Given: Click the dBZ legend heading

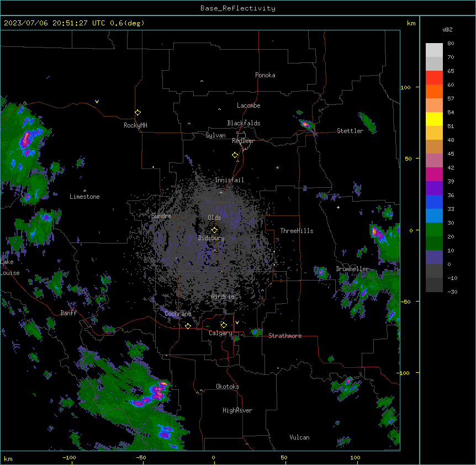Looking at the screenshot, I should click(447, 29).
